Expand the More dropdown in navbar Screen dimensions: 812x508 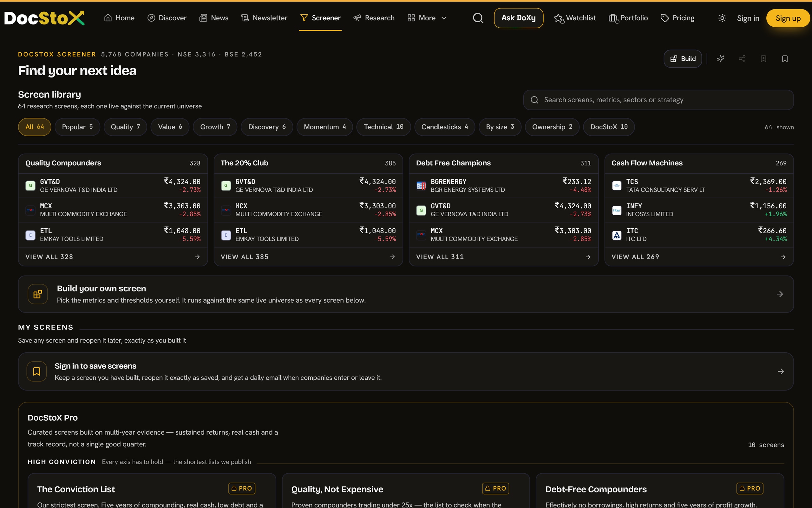tap(427, 18)
